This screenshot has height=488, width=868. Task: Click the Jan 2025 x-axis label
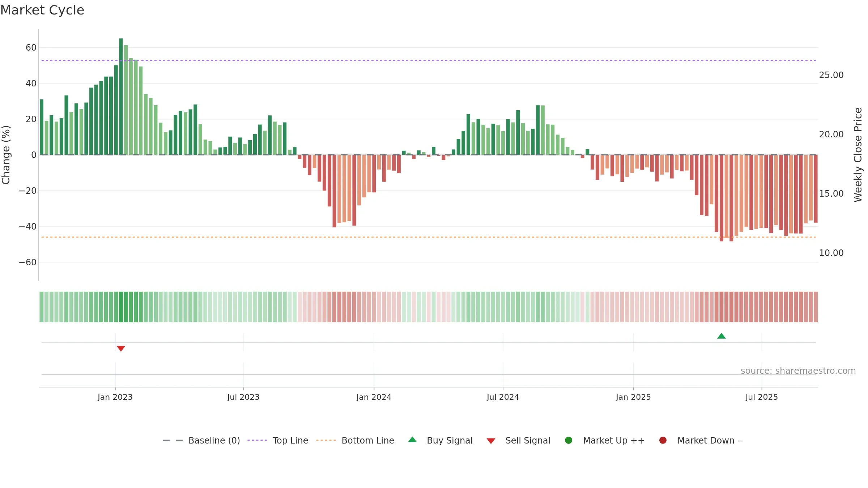tap(633, 397)
